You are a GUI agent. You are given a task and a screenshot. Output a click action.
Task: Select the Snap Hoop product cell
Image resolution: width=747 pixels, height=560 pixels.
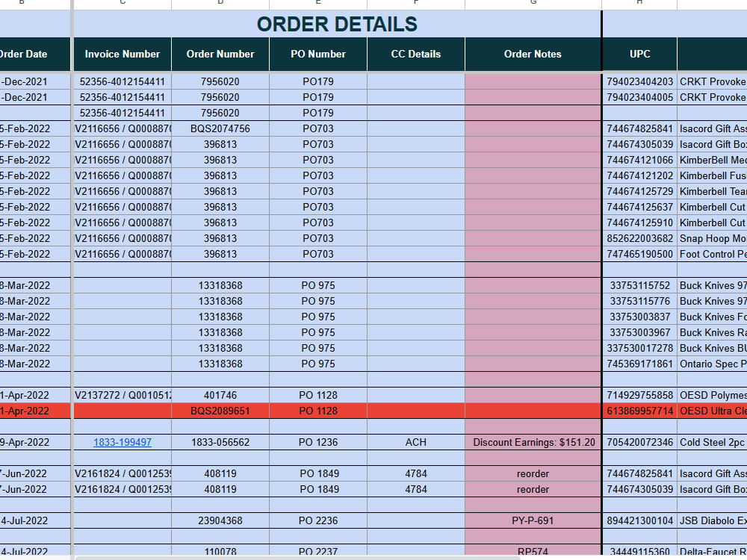[712, 239]
